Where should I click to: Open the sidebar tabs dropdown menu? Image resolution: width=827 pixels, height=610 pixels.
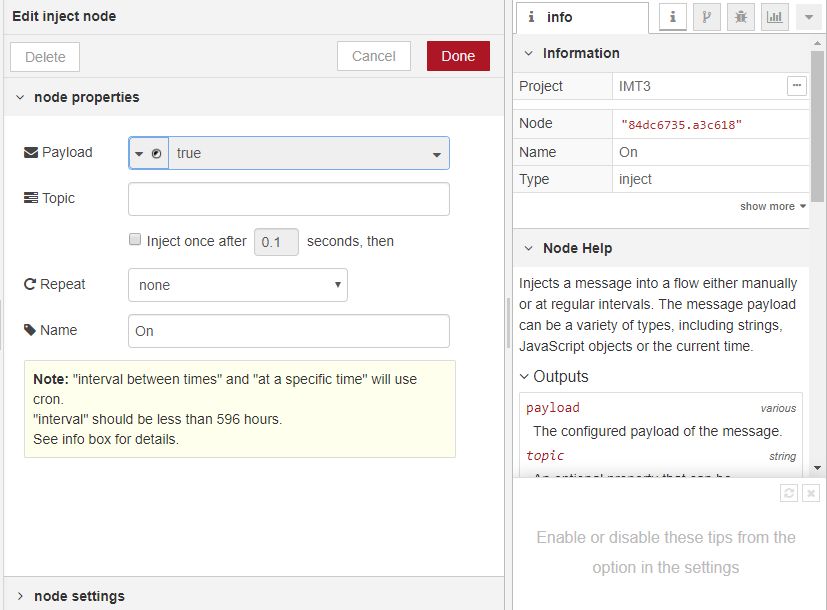[x=809, y=17]
